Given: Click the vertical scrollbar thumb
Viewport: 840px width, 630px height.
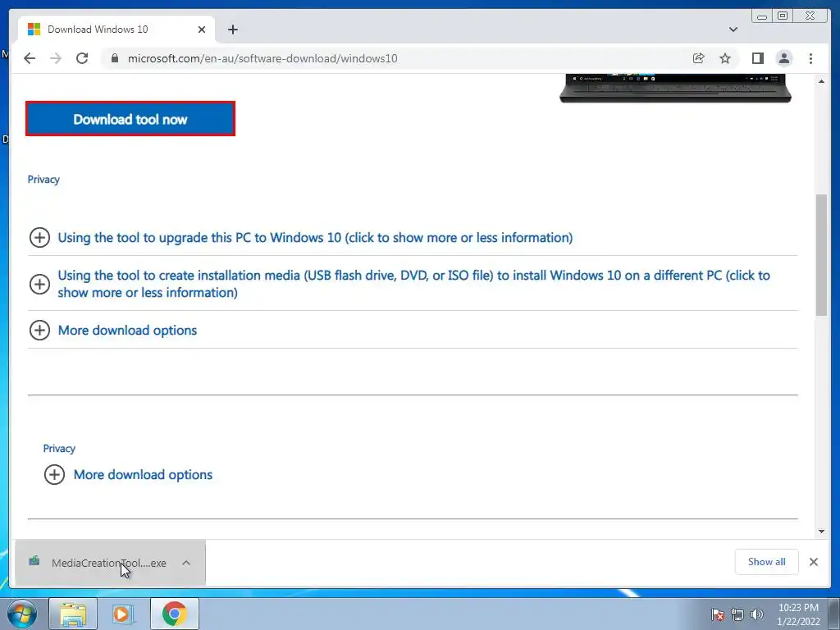Looking at the screenshot, I should click(821, 255).
